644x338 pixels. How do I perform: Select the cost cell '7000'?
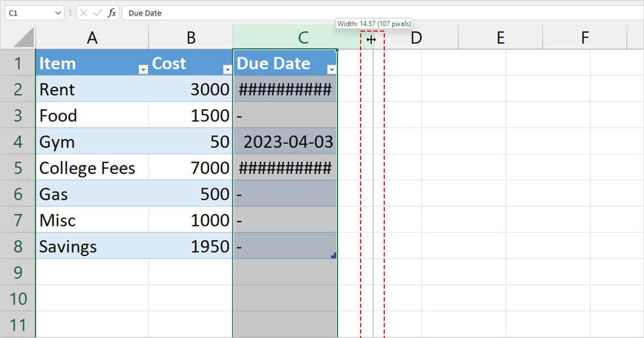[191, 167]
